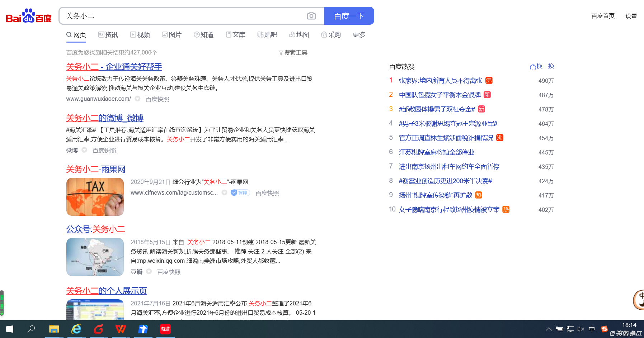Image resolution: width=644 pixels, height=338 pixels.
Task: Switch to the 地图 tab
Action: click(299, 35)
